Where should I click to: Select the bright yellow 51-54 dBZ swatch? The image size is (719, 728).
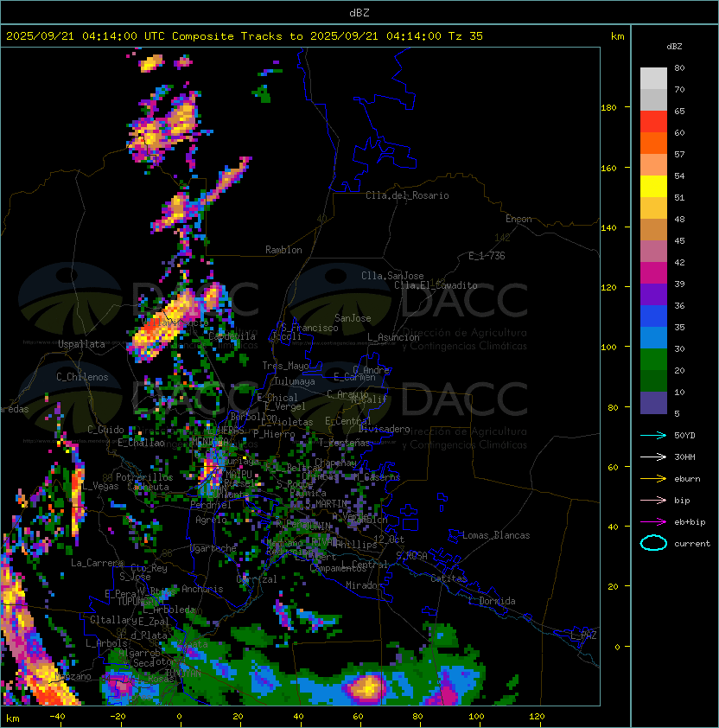(653, 187)
